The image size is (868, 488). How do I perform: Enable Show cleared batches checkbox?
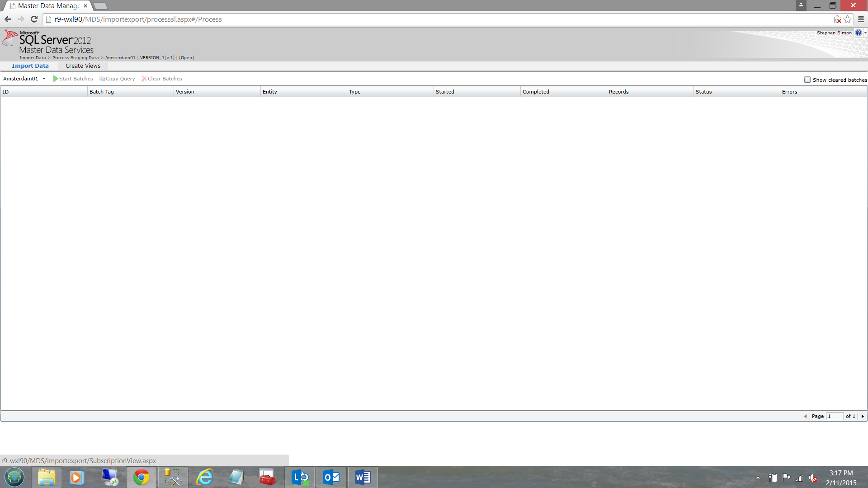click(x=807, y=80)
